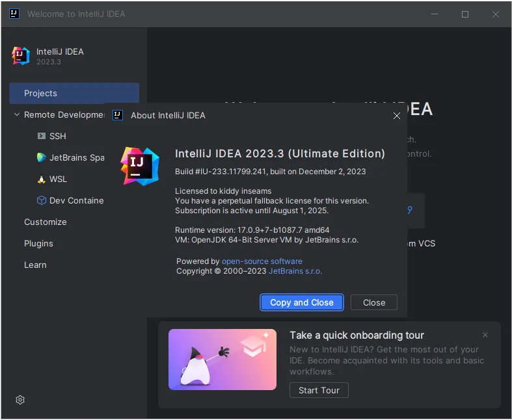Image resolution: width=512 pixels, height=420 pixels.
Task: Click the VM: OpenJDK 64-Bit Server VM line
Action: (x=267, y=240)
